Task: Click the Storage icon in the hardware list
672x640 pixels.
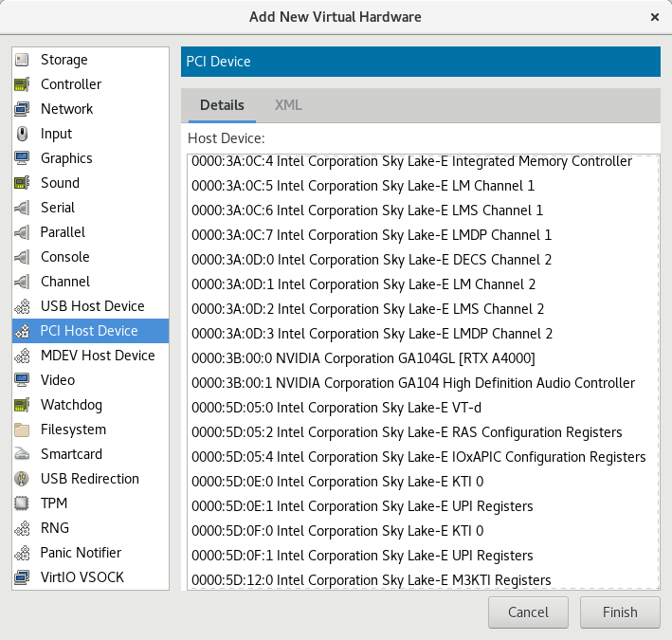Action: tap(23, 60)
